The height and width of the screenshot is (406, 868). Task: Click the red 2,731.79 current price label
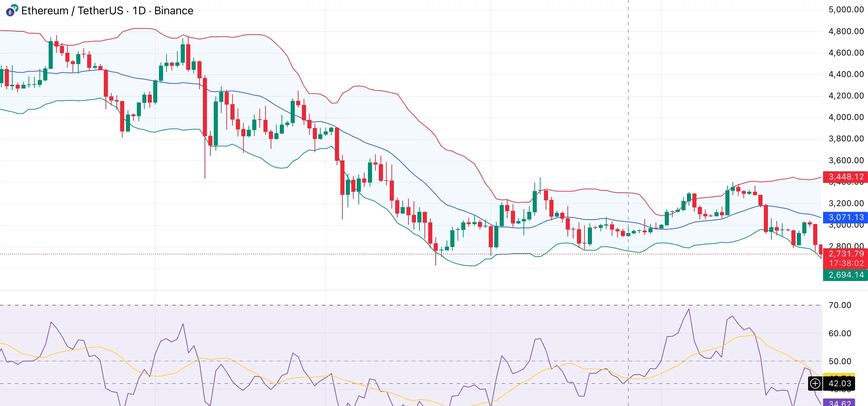pyautogui.click(x=846, y=254)
